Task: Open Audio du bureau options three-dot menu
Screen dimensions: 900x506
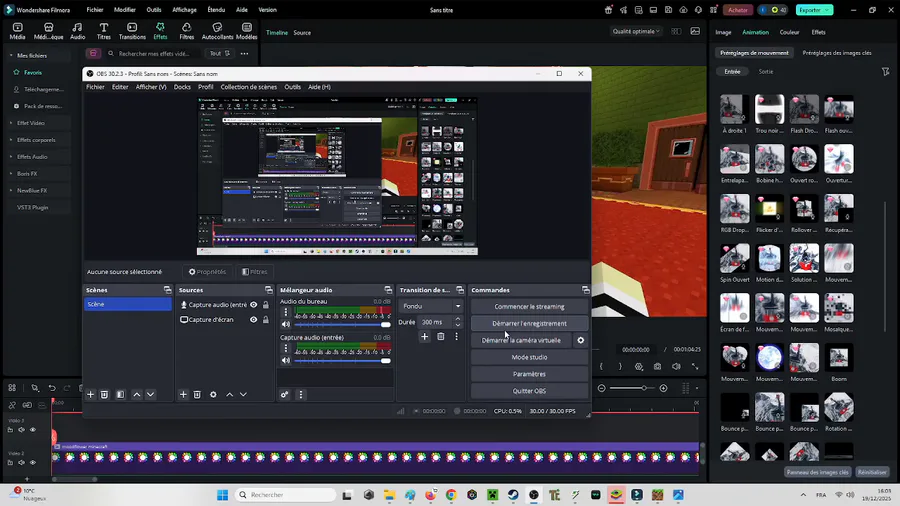Action: [286, 312]
